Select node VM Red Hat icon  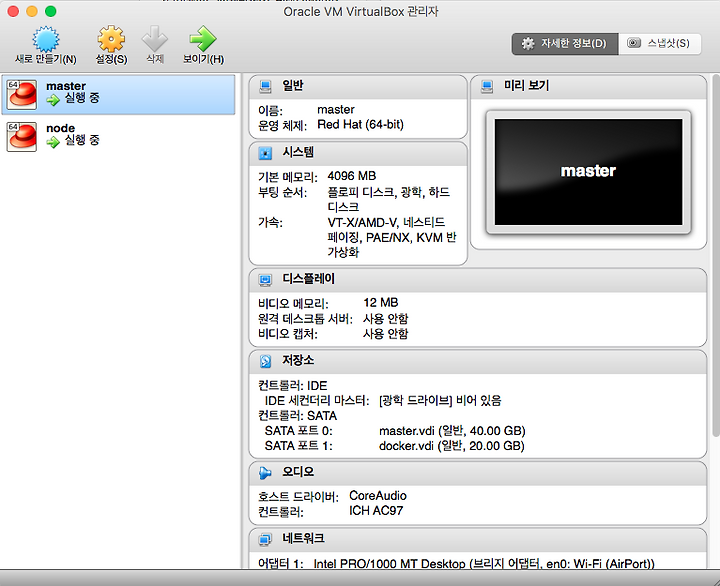click(22, 136)
